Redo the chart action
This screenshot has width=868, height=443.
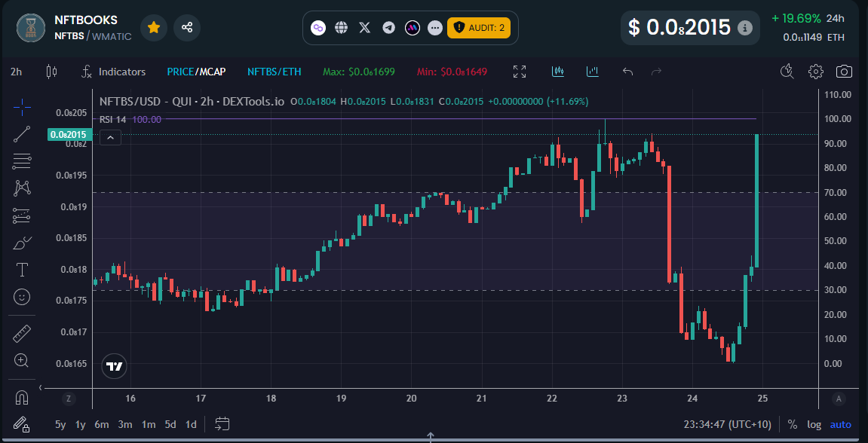tap(657, 72)
